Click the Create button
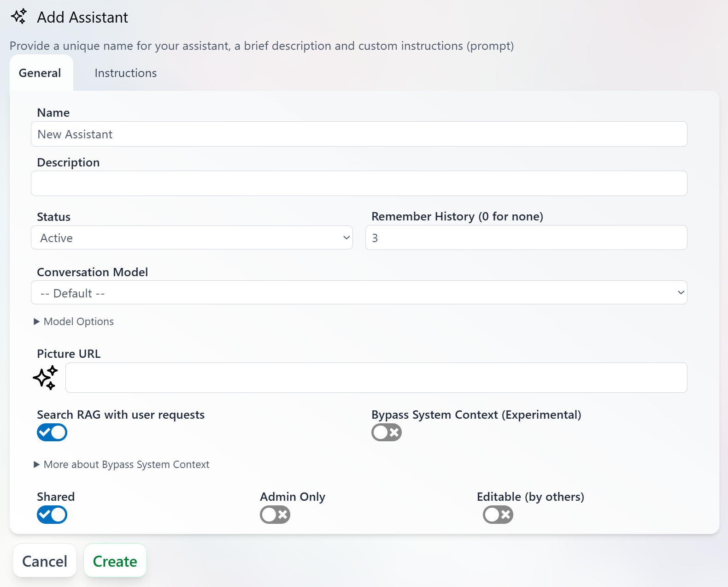This screenshot has width=728, height=587. (115, 561)
